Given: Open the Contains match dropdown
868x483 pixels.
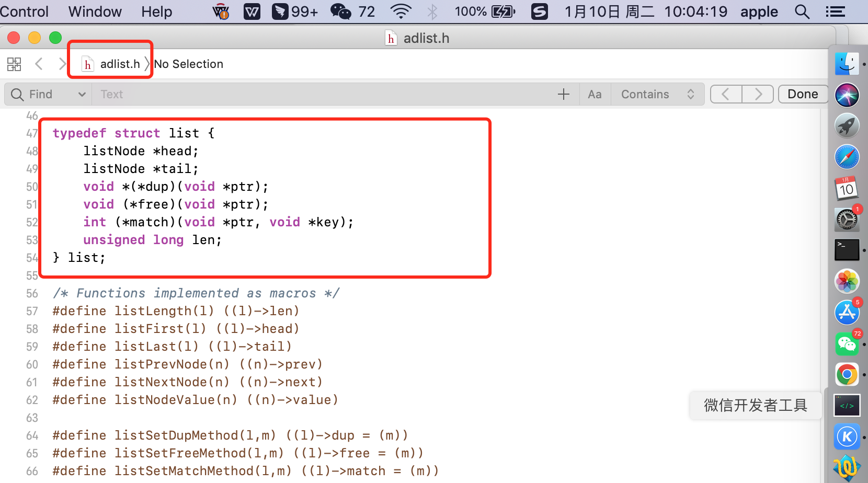Looking at the screenshot, I should [657, 94].
